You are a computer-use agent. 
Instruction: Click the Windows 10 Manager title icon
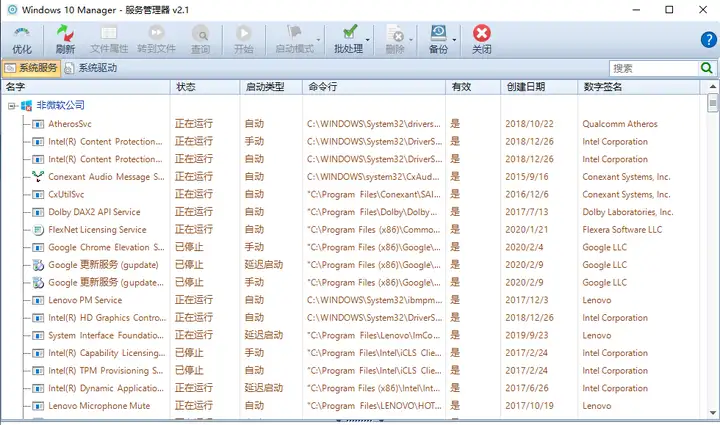click(x=12, y=10)
